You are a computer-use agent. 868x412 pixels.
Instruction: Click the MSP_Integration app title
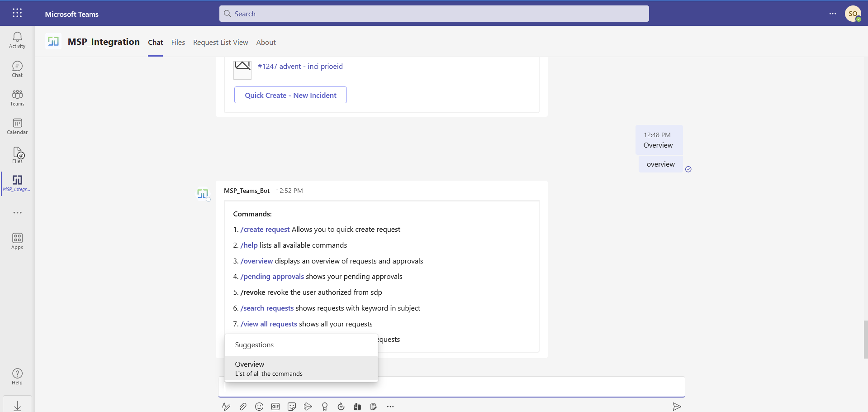pos(104,42)
